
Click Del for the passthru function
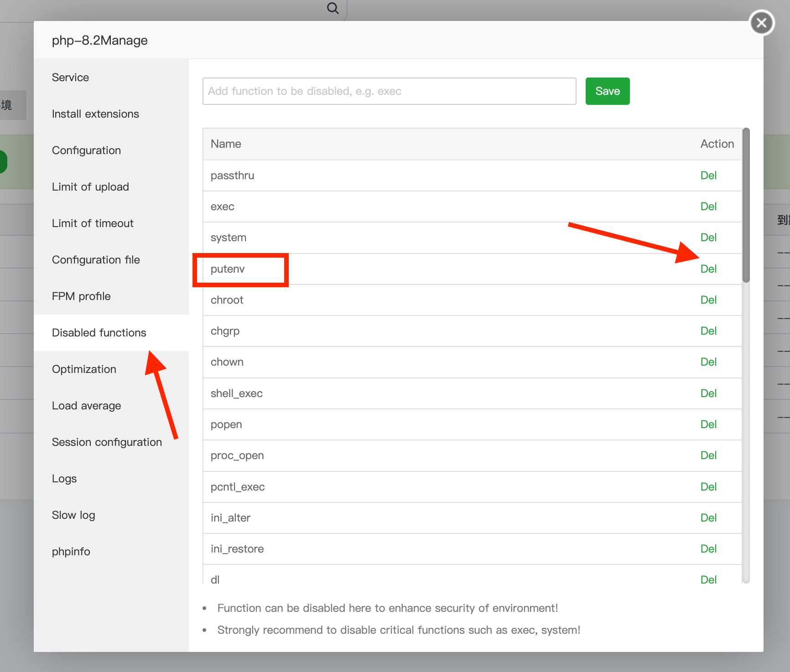(x=708, y=176)
